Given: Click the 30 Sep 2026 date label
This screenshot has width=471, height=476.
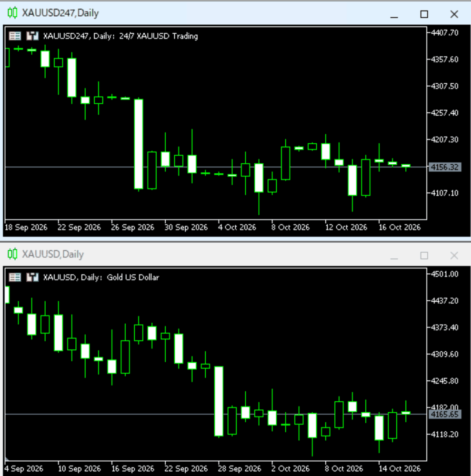Looking at the screenshot, I should pyautogui.click(x=186, y=228).
